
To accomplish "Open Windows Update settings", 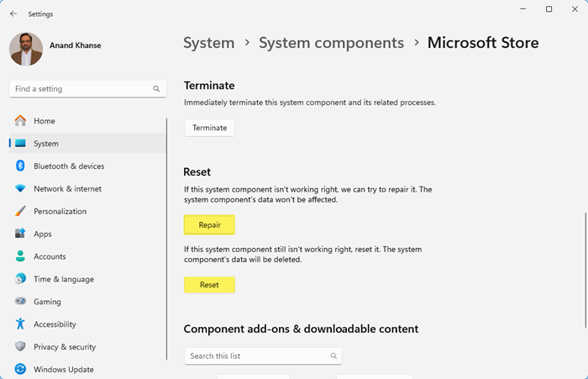I will point(63,370).
